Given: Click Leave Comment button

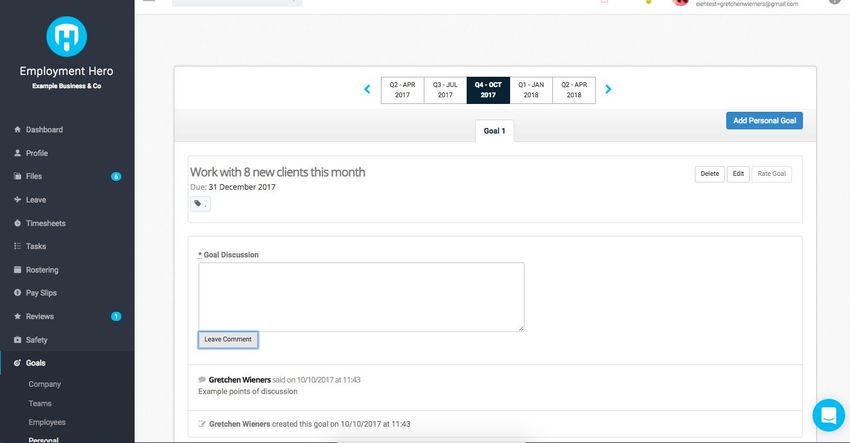Looking at the screenshot, I should [x=228, y=339].
